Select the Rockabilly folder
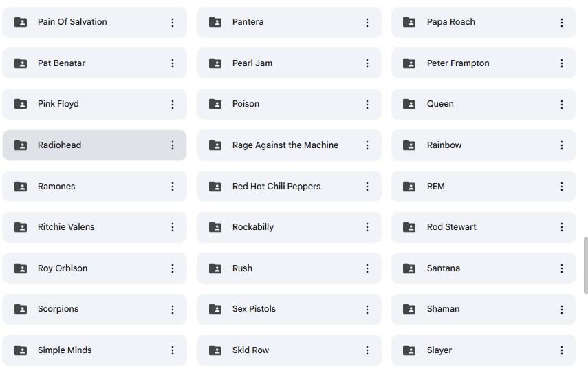 [x=289, y=227]
